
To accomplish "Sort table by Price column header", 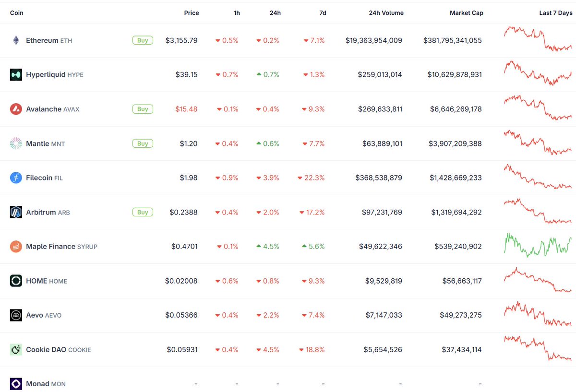I will tap(192, 13).
